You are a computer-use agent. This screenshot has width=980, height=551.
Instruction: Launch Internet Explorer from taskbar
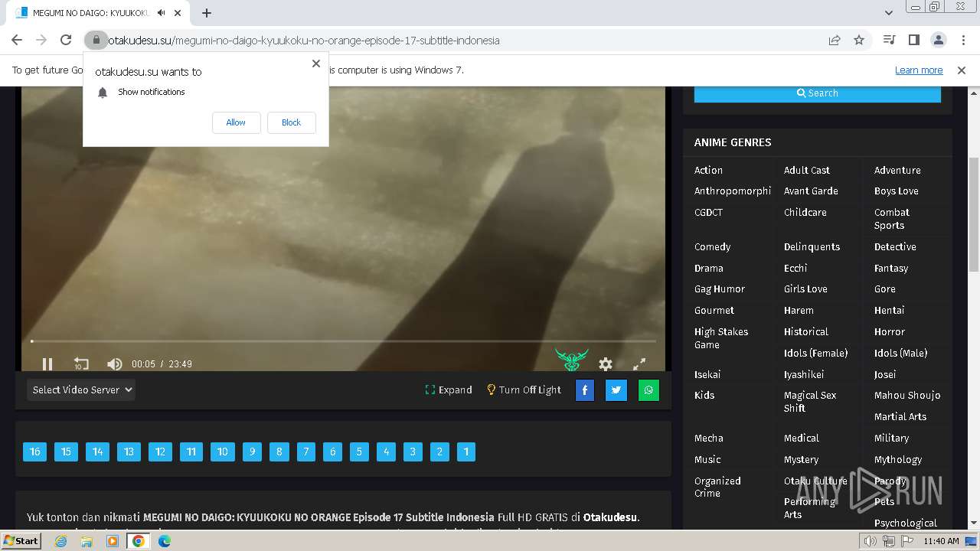point(60,541)
